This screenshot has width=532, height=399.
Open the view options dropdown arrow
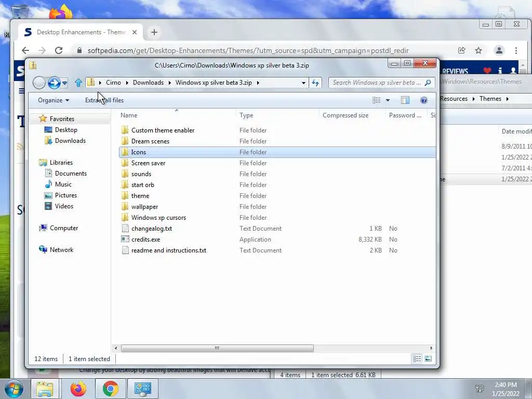pyautogui.click(x=388, y=100)
